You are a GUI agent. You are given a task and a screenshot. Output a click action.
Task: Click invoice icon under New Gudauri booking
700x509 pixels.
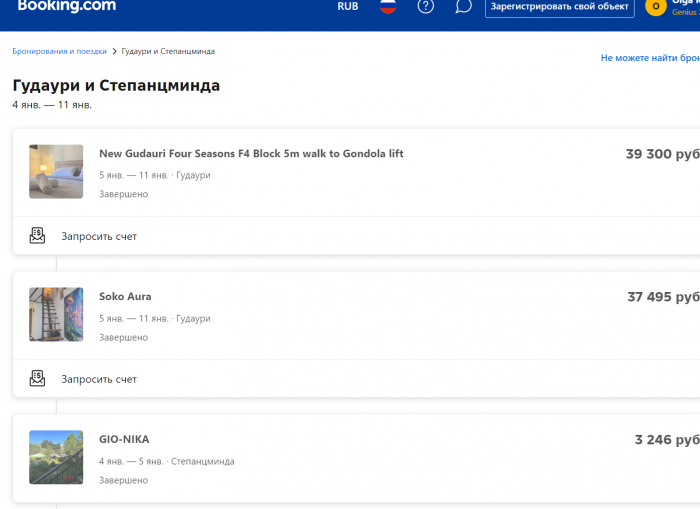click(38, 236)
